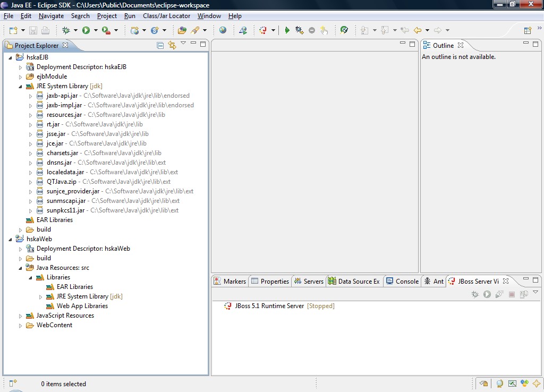Image resolution: width=544 pixels, height=392 pixels.
Task: Click the Open Type folder icon
Action: pyautogui.click(x=182, y=30)
